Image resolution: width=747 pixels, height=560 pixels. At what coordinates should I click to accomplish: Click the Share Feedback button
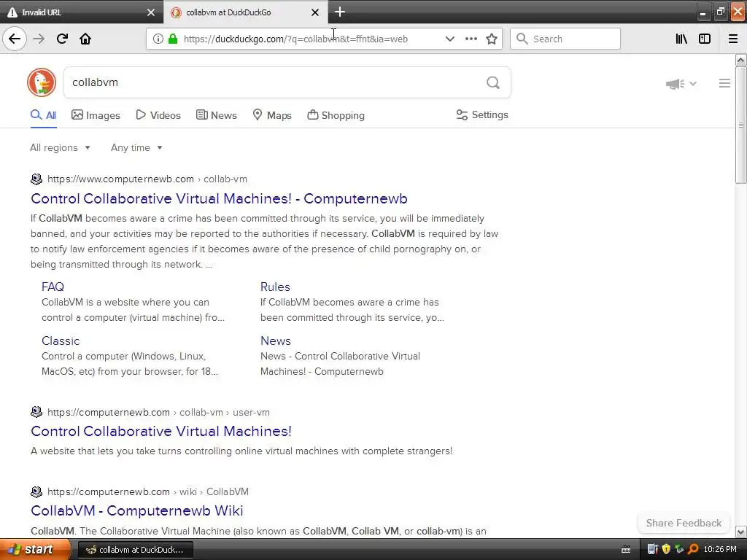click(684, 523)
